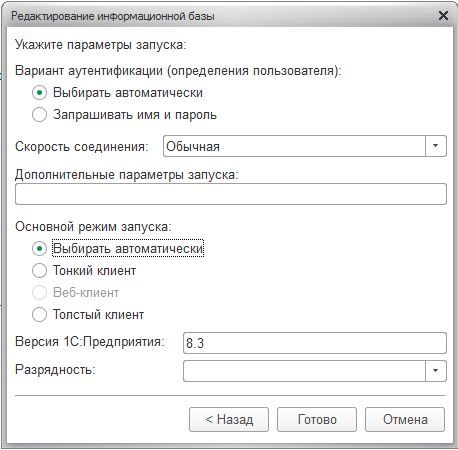Screen dimensions: 458x450
Task: Expand the Разрядность dropdown arrow
Action: pyautogui.click(x=435, y=371)
